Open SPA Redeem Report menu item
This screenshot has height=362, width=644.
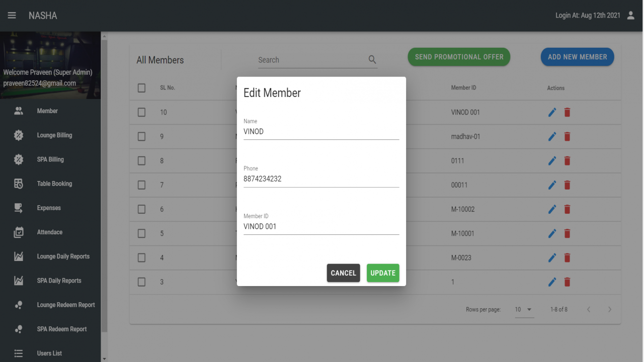pos(50,329)
